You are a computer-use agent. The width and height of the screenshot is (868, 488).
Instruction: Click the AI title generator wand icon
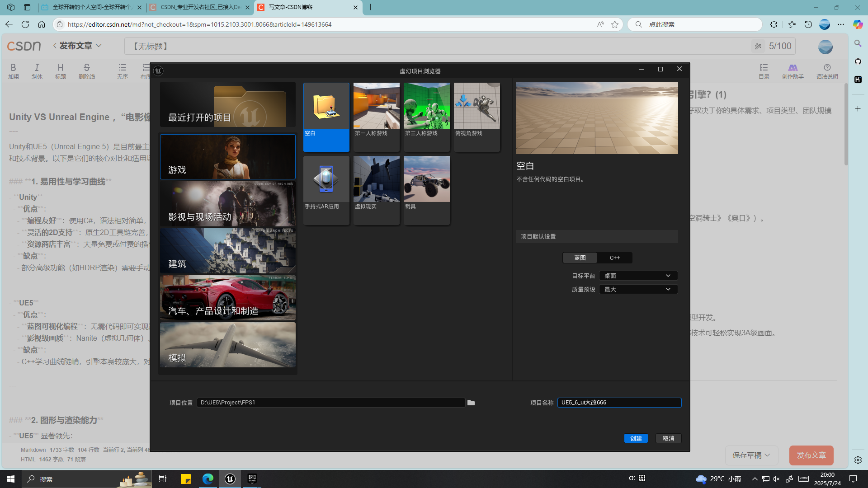[x=758, y=46]
